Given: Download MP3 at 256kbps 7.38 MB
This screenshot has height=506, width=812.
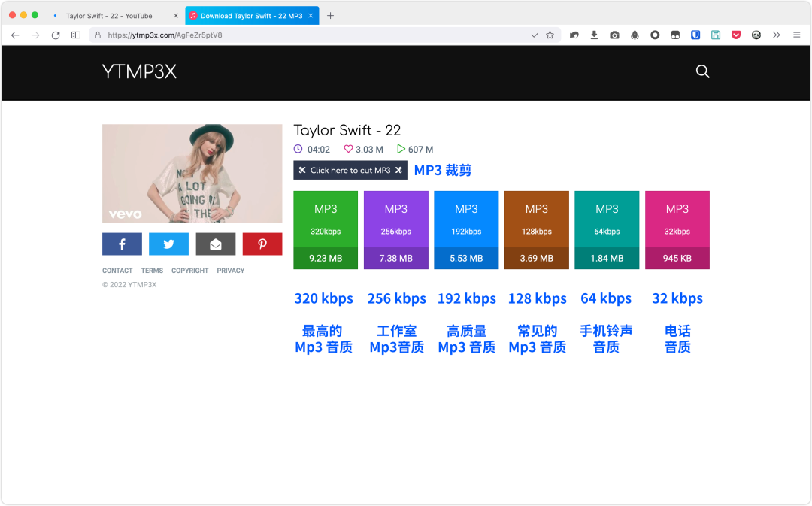Looking at the screenshot, I should (396, 230).
